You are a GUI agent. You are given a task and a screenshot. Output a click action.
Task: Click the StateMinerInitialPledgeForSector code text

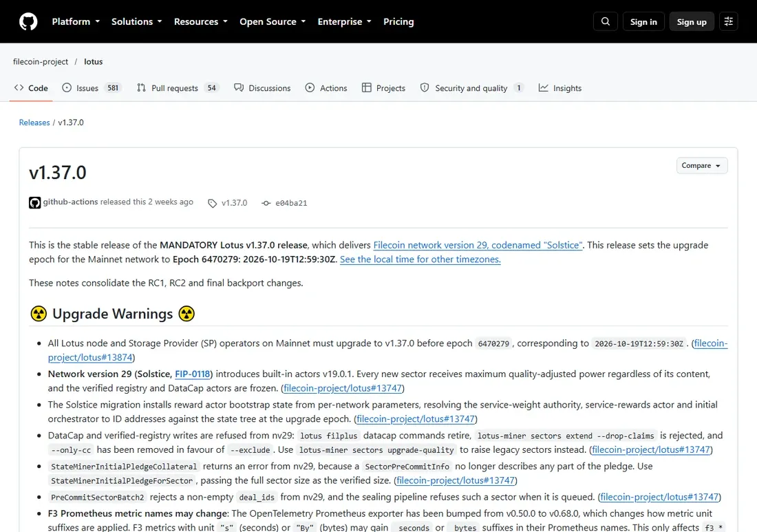(122, 481)
